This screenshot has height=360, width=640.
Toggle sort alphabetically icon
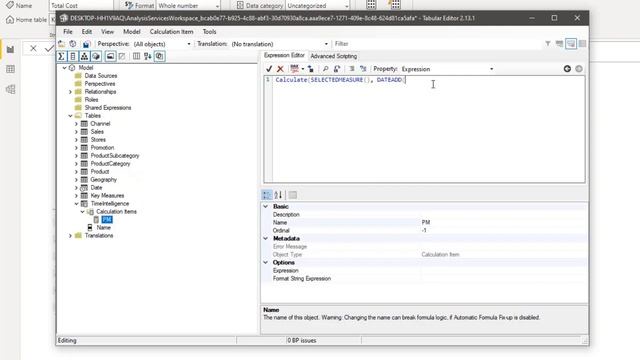tap(148, 56)
